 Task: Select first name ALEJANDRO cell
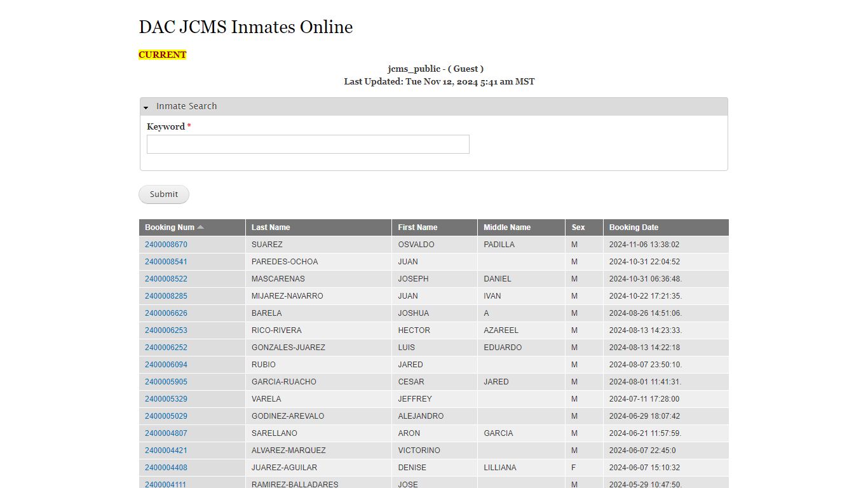435,416
